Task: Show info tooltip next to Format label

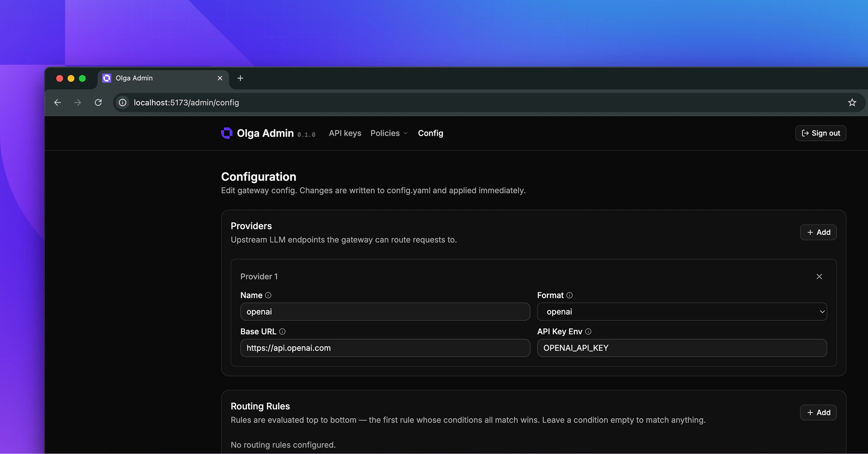Action: (x=570, y=295)
